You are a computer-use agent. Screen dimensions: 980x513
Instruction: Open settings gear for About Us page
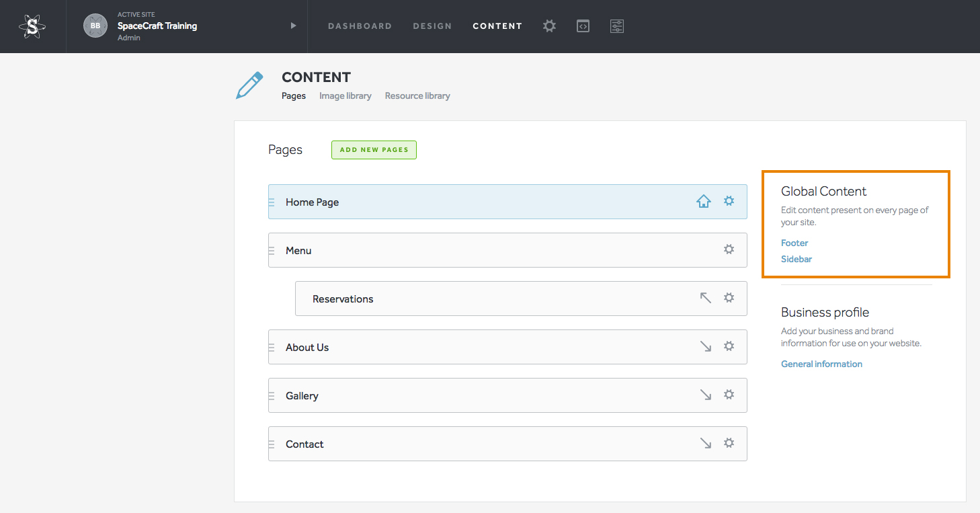pyautogui.click(x=729, y=346)
